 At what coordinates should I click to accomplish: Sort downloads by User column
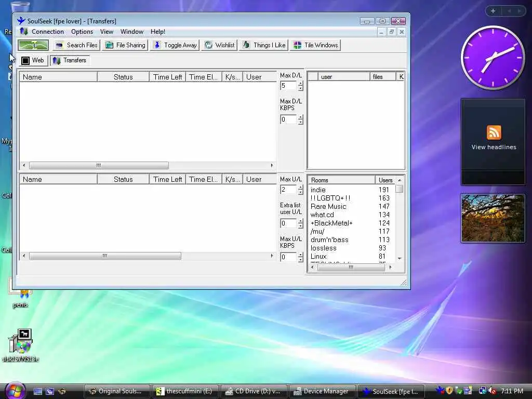point(260,77)
